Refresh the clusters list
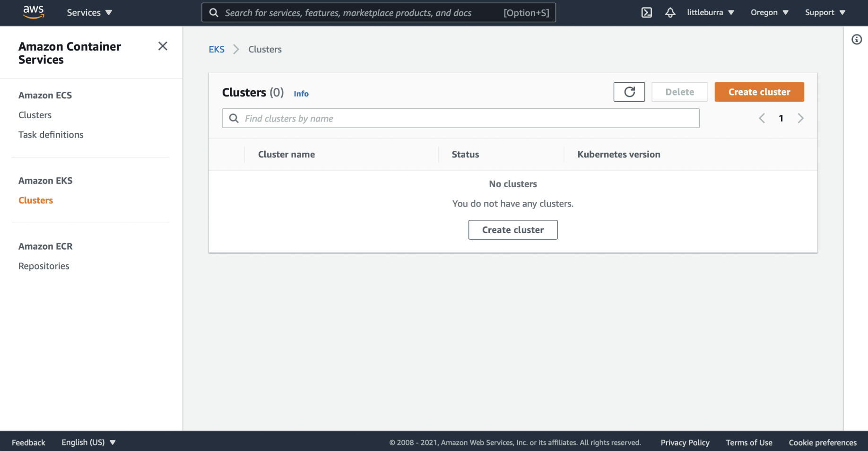 [x=629, y=92]
